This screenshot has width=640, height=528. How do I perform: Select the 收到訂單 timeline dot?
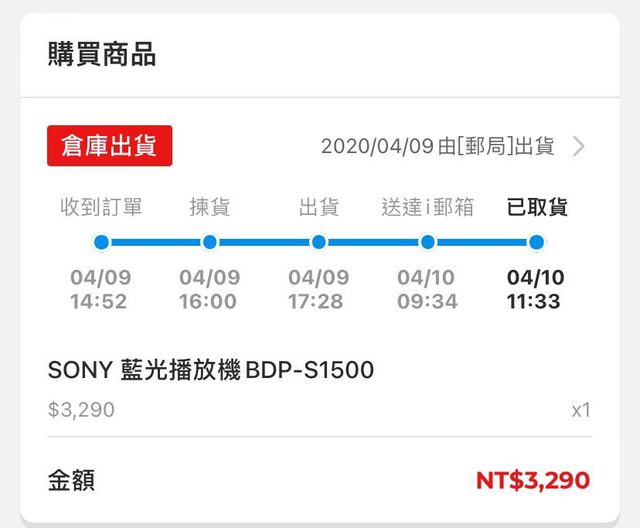(101, 242)
